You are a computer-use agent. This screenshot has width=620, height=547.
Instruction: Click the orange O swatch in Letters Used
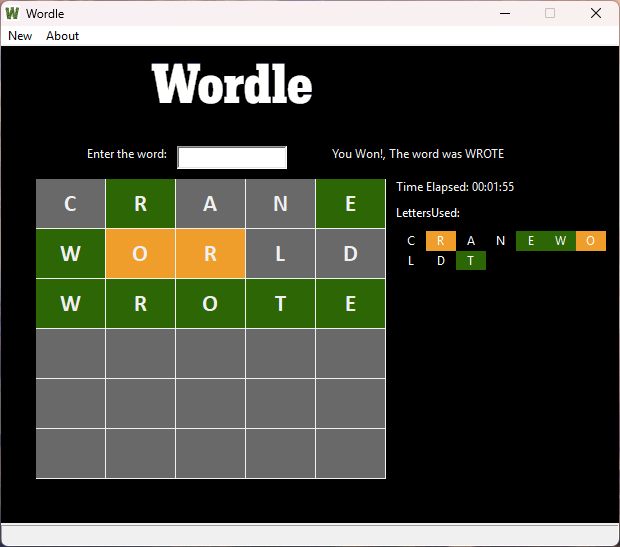[x=591, y=241]
